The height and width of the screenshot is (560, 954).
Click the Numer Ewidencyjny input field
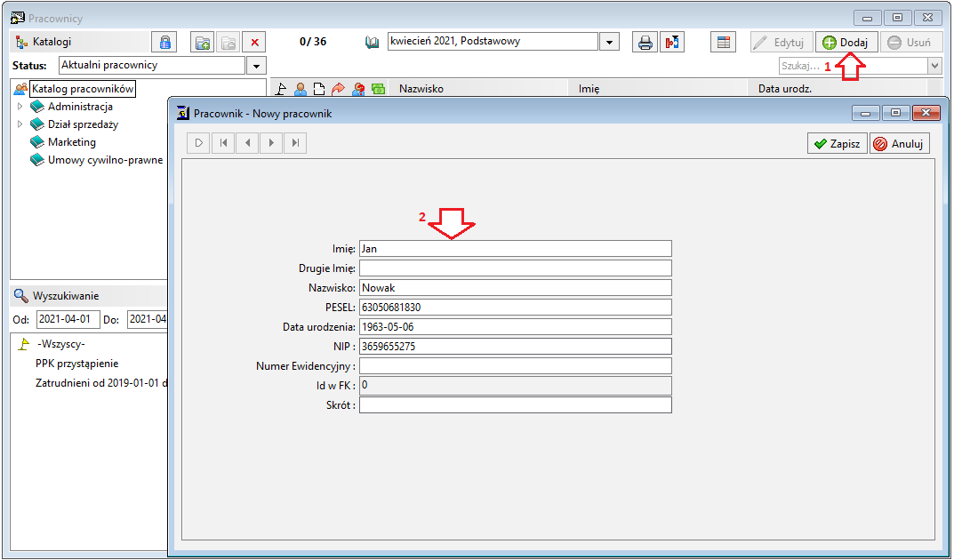pyautogui.click(x=516, y=365)
